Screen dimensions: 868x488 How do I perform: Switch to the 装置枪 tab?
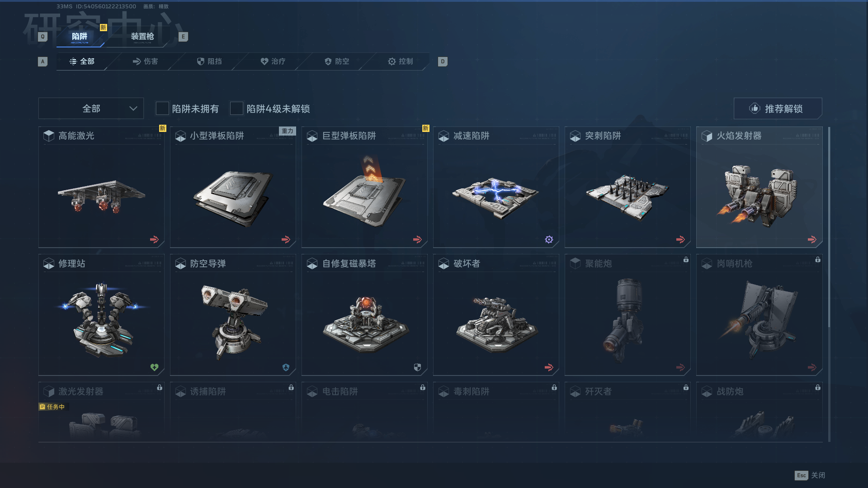coord(142,37)
